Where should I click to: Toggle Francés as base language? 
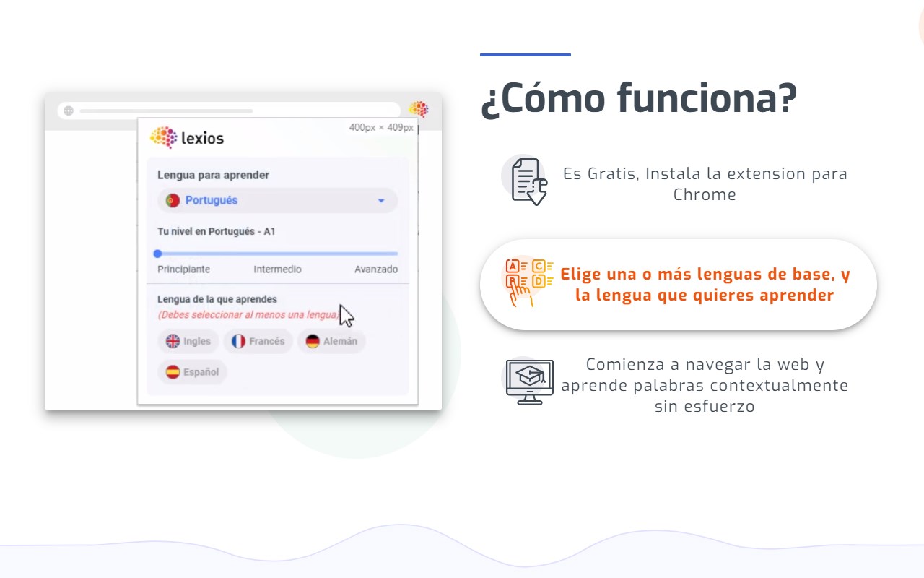click(x=258, y=341)
